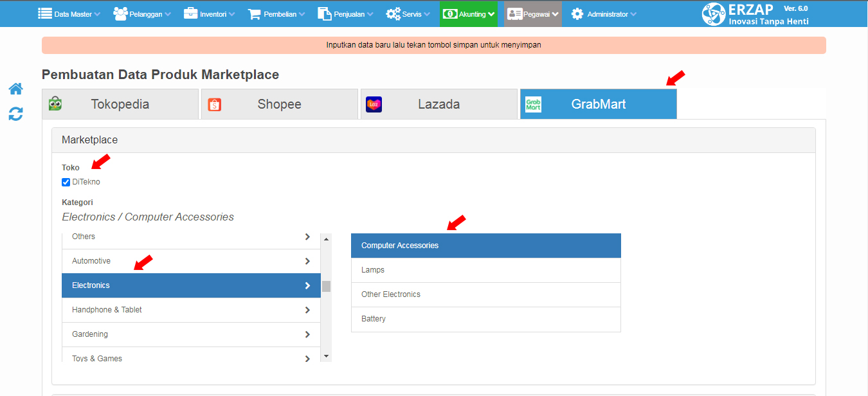The image size is (868, 396).
Task: Expand the Pegawai menu arrow
Action: tap(556, 14)
